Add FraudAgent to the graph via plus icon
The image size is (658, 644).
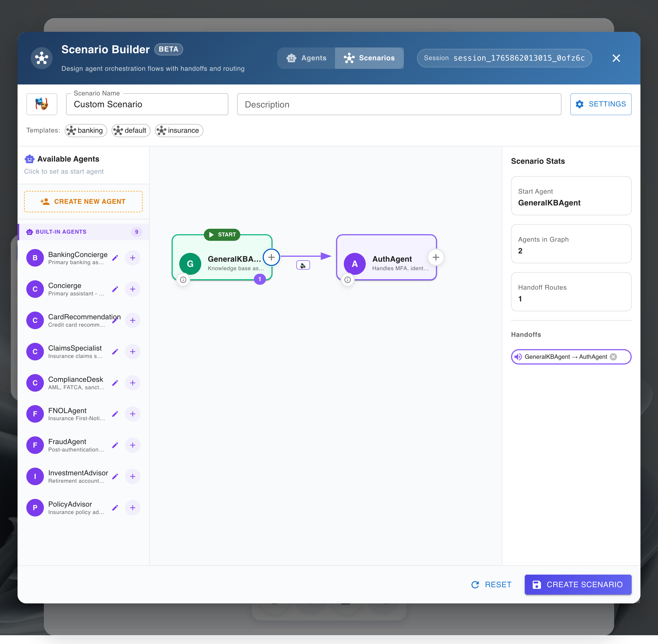(x=132, y=445)
